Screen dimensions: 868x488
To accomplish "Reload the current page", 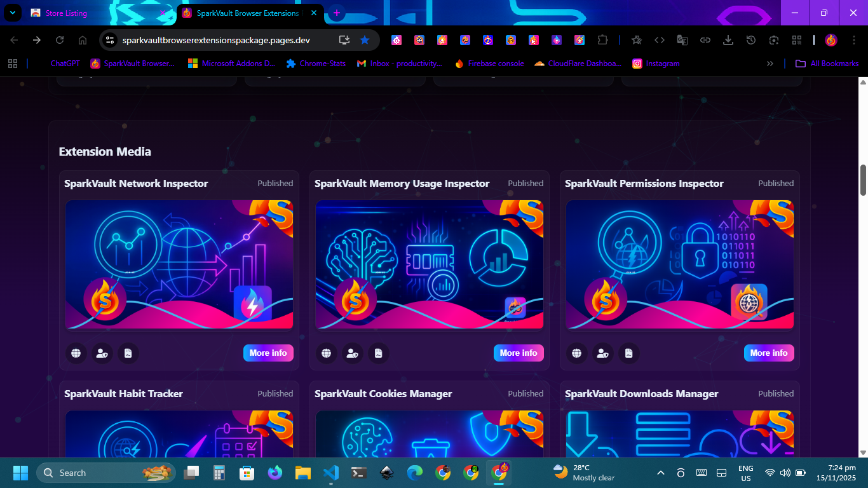I will coord(60,40).
